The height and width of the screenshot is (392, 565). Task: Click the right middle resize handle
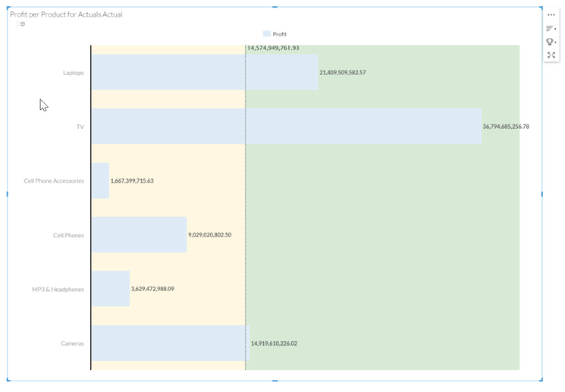(542, 194)
